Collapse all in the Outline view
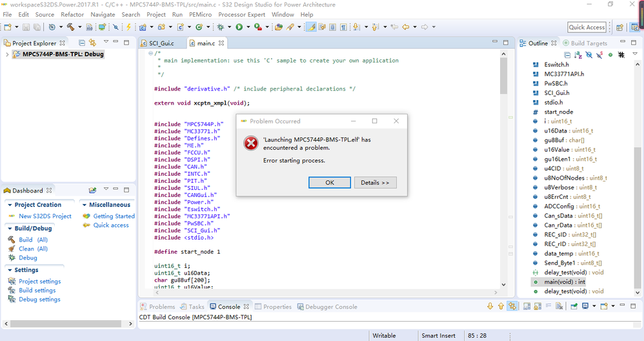 coord(567,55)
